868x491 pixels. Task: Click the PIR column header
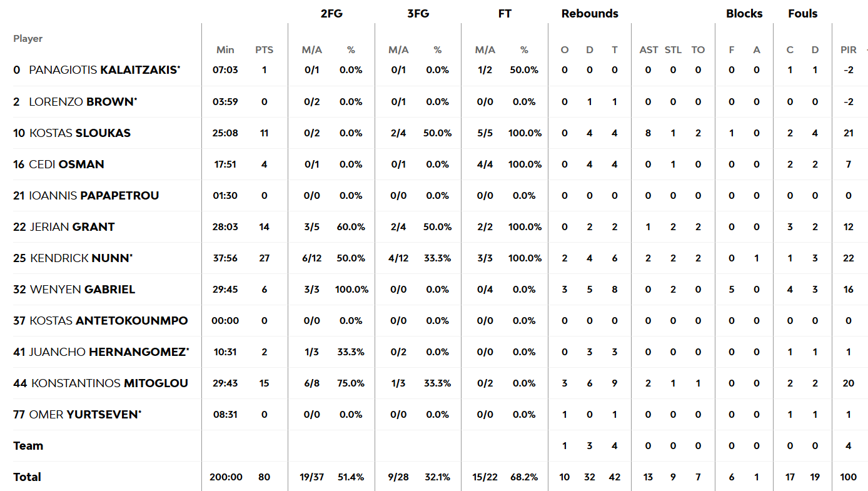849,50
